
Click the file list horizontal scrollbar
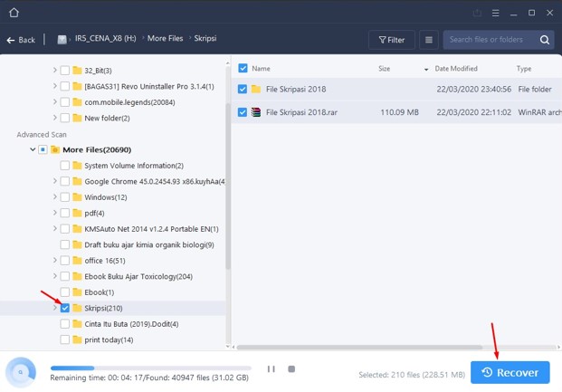tap(359, 347)
